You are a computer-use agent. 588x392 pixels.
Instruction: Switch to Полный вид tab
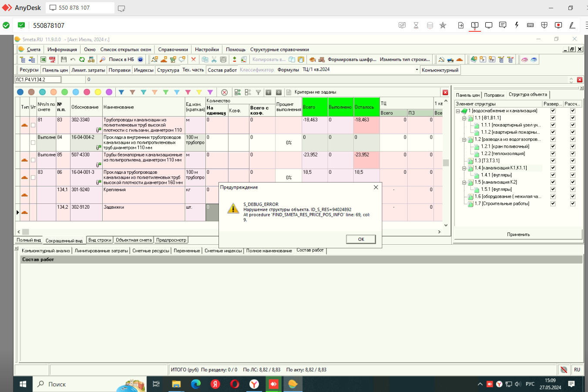click(29, 240)
